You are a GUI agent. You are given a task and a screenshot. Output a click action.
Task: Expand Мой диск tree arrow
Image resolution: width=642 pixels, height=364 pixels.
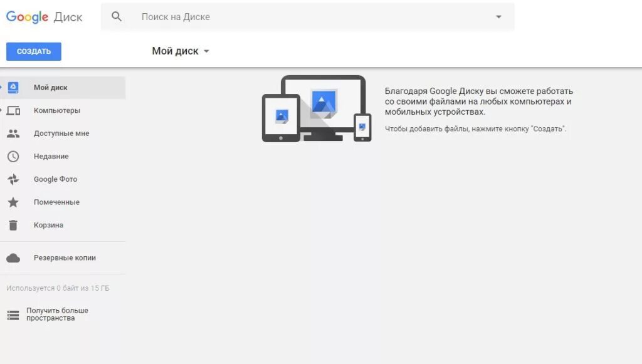[1, 87]
